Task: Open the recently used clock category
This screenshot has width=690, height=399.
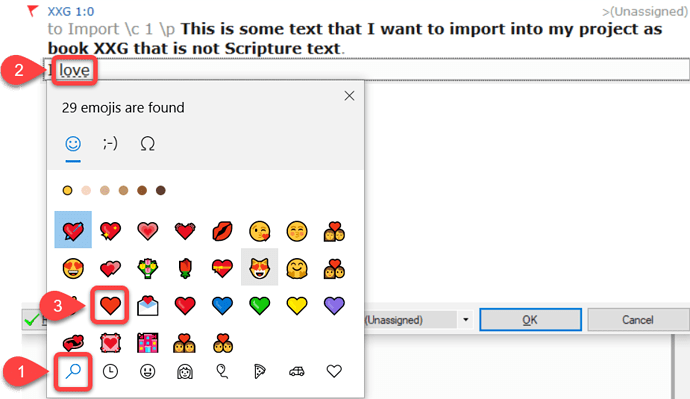Action: [110, 372]
